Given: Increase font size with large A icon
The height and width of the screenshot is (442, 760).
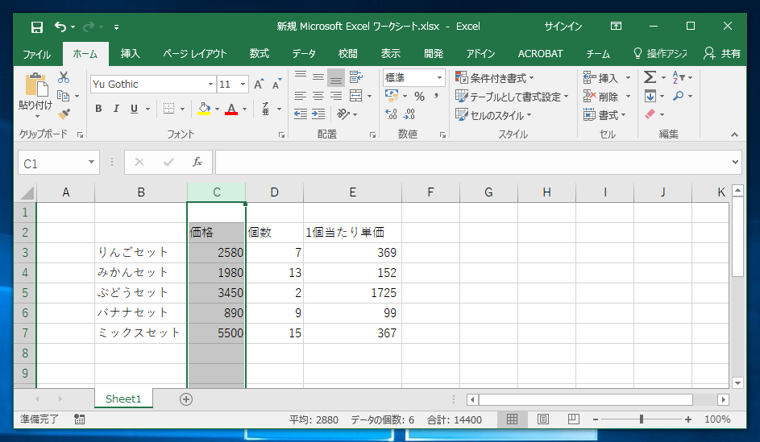Looking at the screenshot, I should pyautogui.click(x=259, y=84).
